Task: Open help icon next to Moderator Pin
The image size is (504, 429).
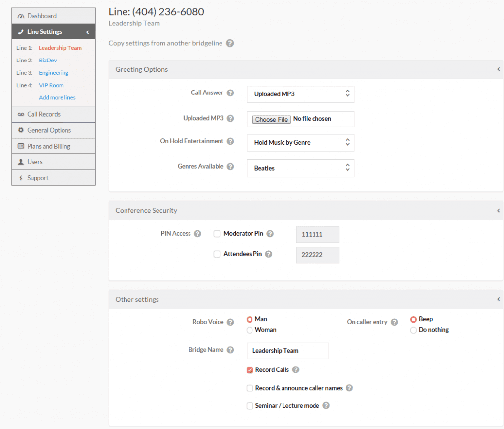Action: pos(270,234)
